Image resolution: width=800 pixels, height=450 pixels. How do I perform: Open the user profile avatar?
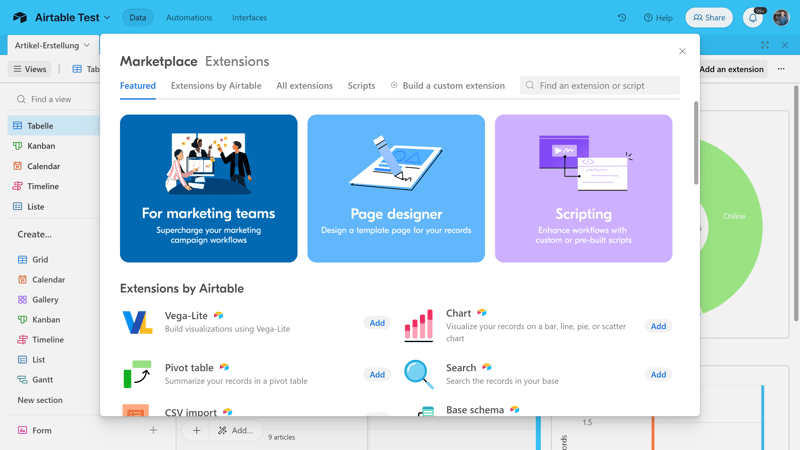tap(781, 17)
